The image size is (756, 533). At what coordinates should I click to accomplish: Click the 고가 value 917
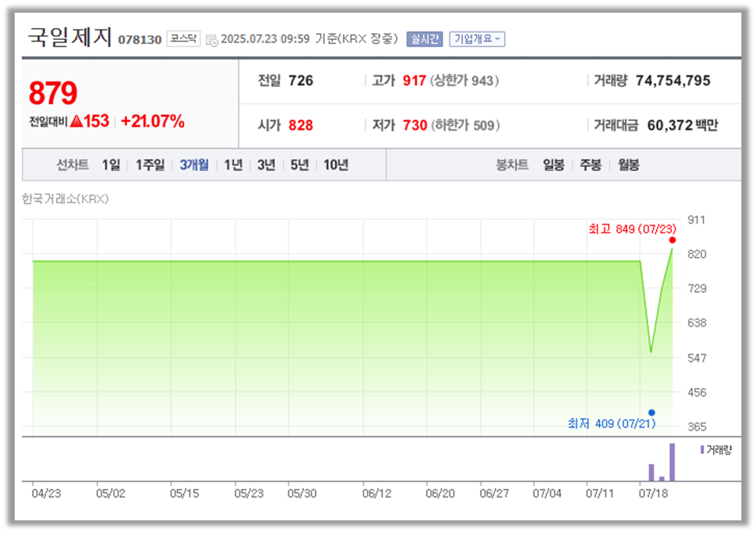[x=414, y=81]
